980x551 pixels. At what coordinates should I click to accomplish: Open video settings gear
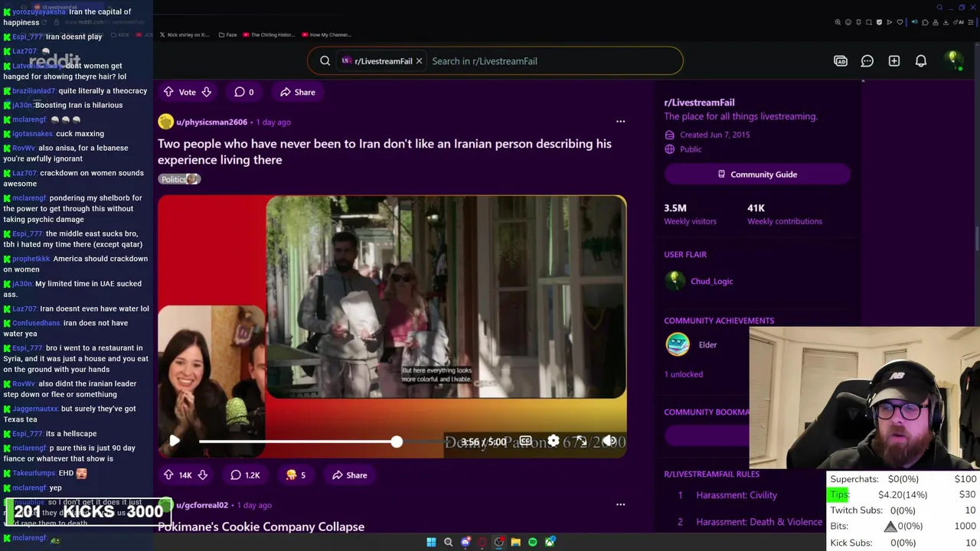click(553, 442)
